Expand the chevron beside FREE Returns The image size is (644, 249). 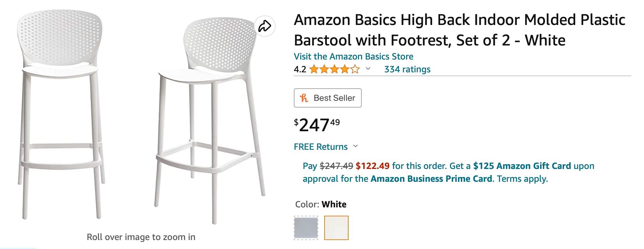click(x=355, y=146)
